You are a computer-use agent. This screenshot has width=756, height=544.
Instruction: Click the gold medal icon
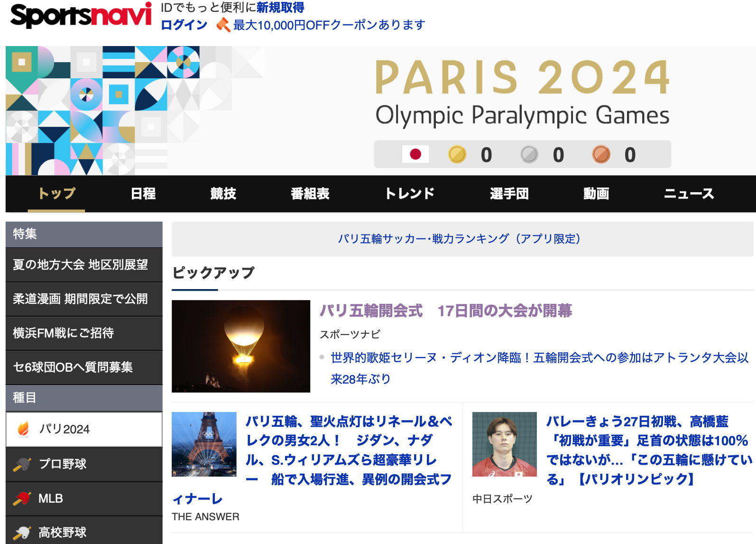[x=457, y=154]
